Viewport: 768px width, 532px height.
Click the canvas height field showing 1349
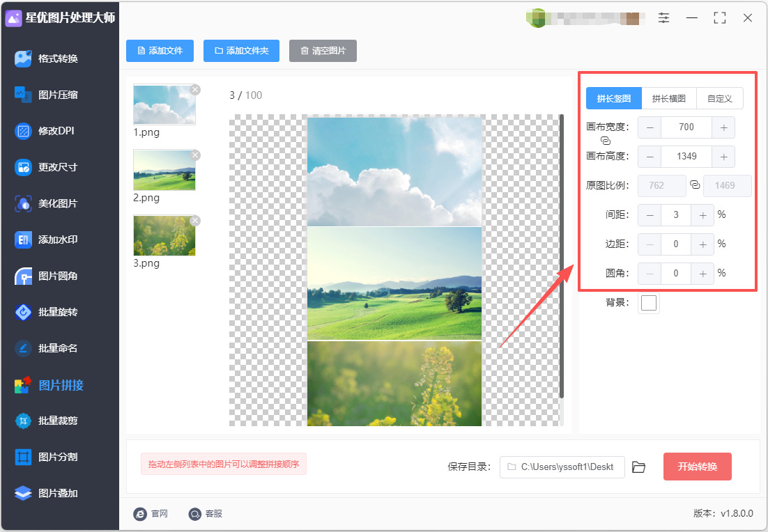pos(686,157)
